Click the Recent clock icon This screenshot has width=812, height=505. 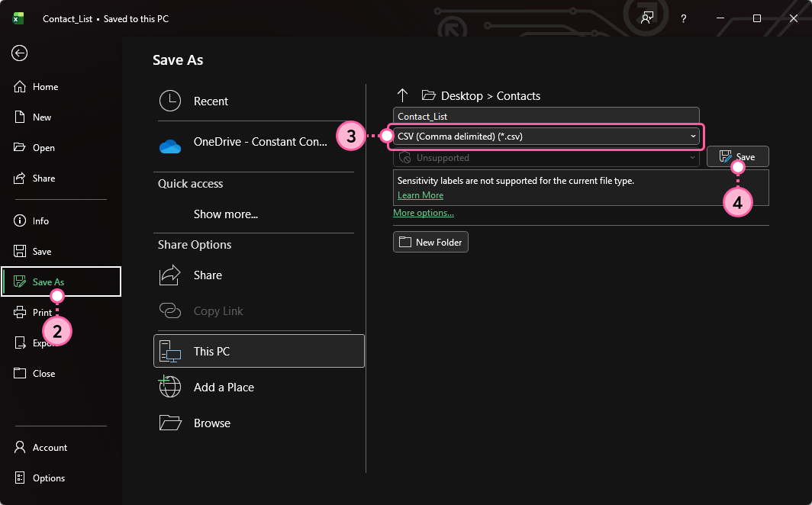tap(169, 101)
